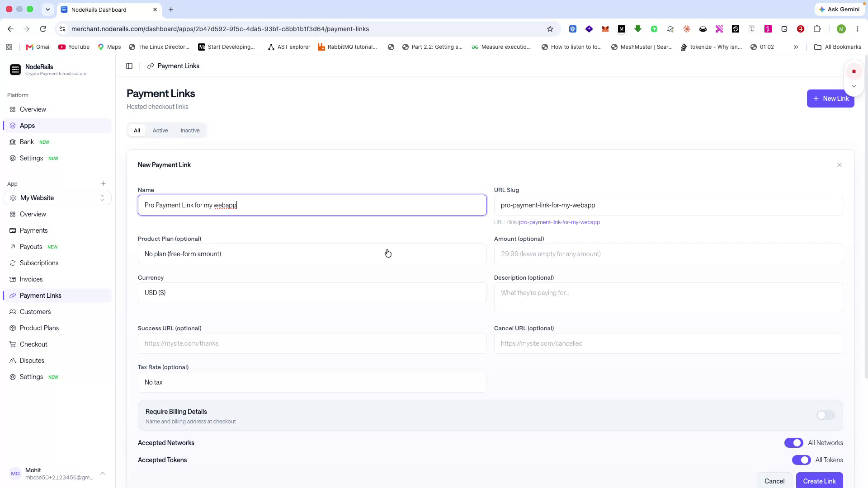Click the Description text area
The height and width of the screenshot is (488, 868).
click(668, 297)
